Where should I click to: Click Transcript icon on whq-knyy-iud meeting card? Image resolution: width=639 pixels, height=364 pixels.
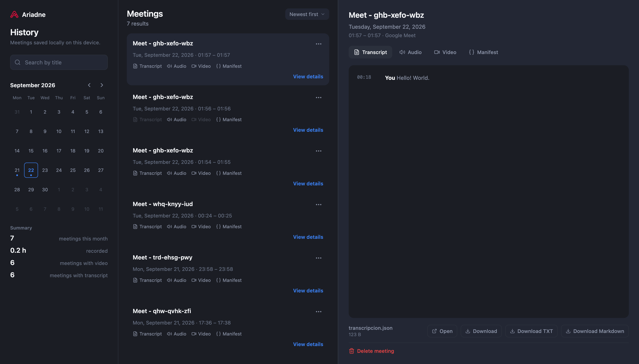135,227
